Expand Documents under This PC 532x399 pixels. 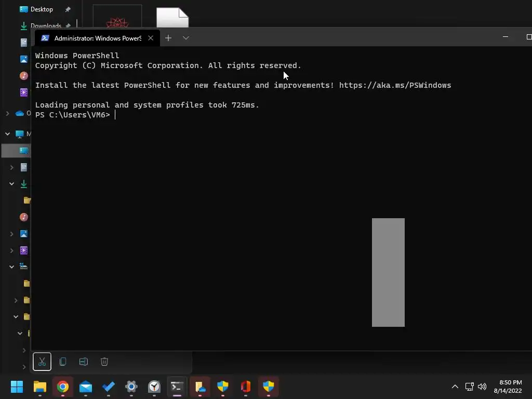pyautogui.click(x=12, y=167)
